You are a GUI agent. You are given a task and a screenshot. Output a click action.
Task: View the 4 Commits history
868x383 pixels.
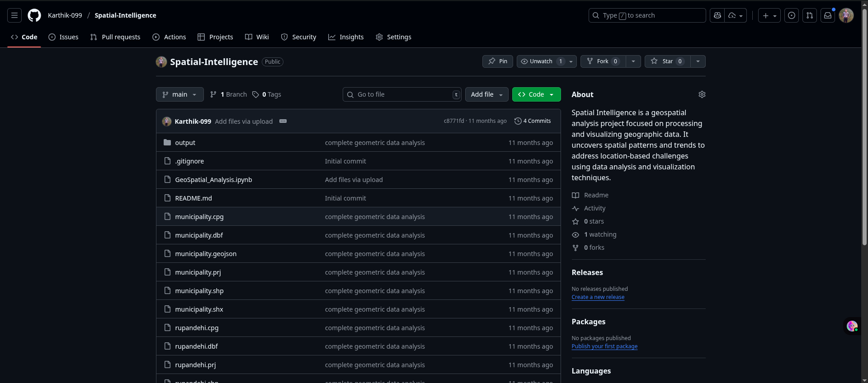point(533,121)
